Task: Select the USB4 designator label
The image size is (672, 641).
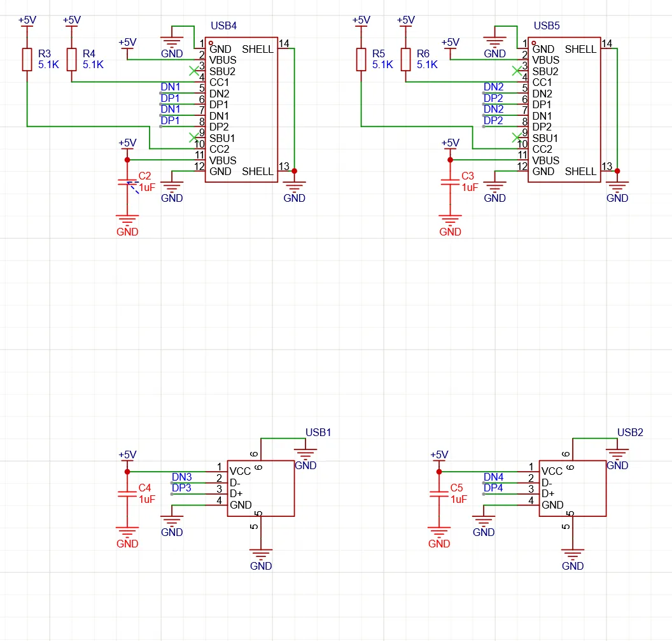Action: click(224, 25)
